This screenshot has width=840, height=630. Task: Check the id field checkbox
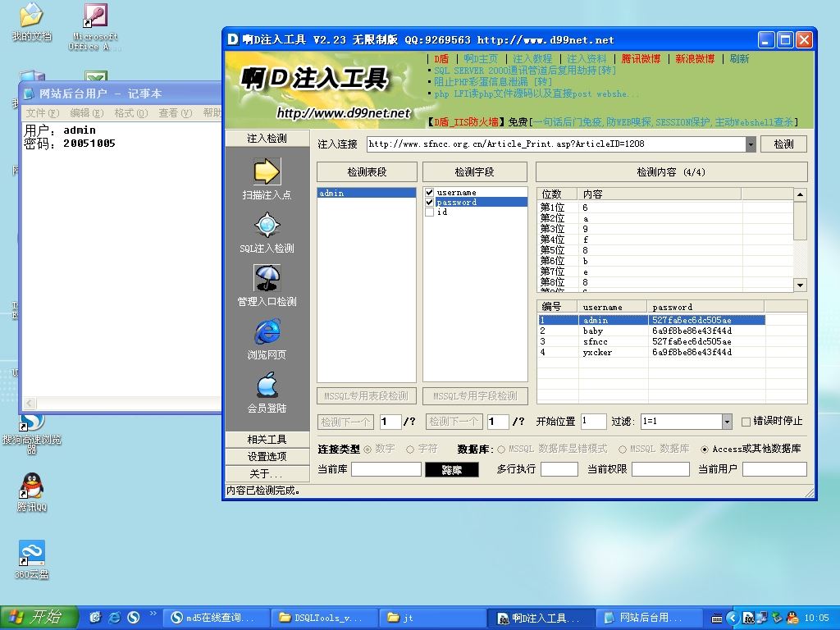point(429,212)
